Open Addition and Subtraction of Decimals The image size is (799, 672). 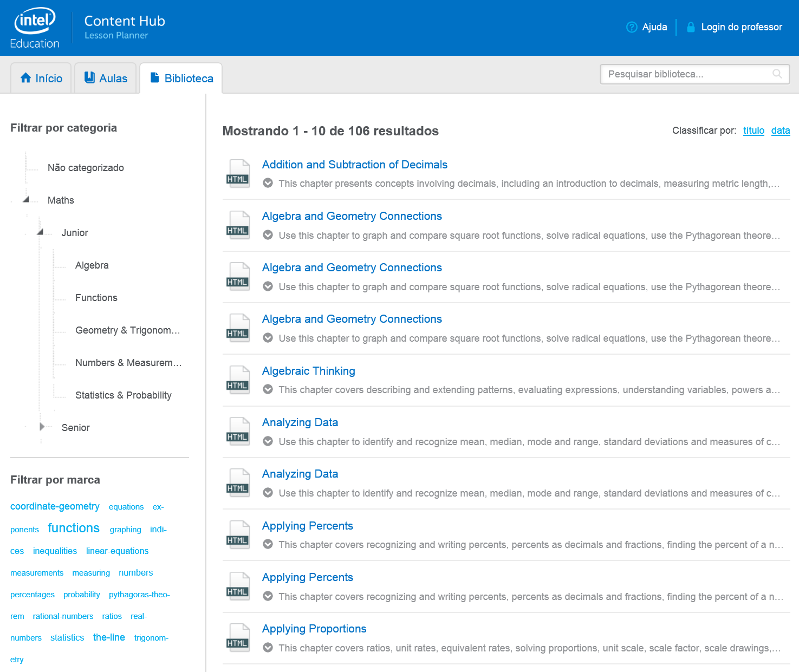[355, 165]
